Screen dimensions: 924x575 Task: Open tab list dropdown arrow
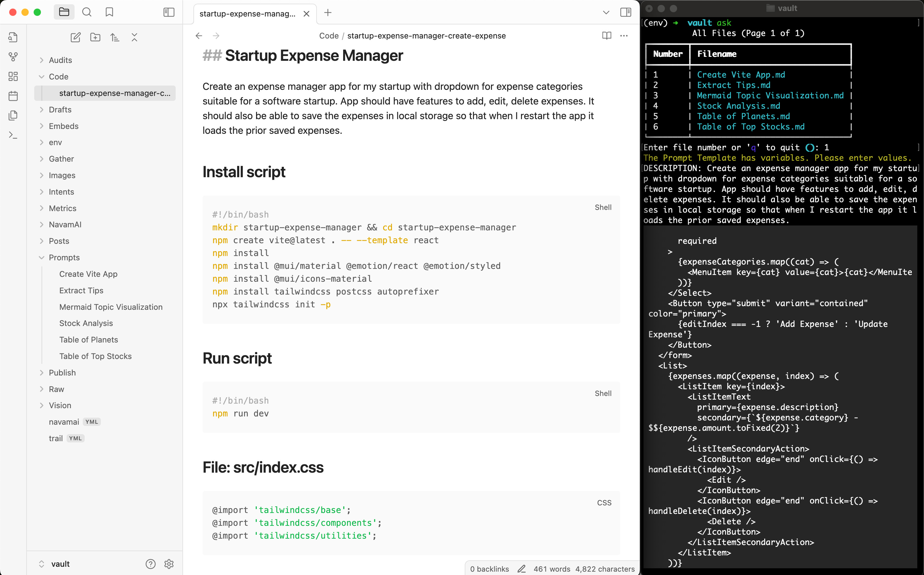(x=606, y=13)
